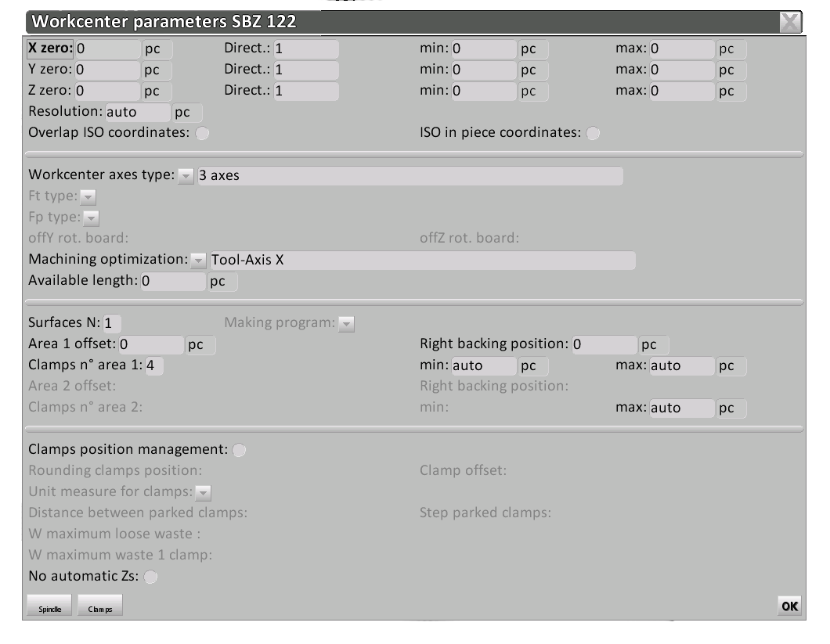Image resolution: width=830 pixels, height=644 pixels.
Task: Open the Ft type dropdown
Action: tap(88, 197)
